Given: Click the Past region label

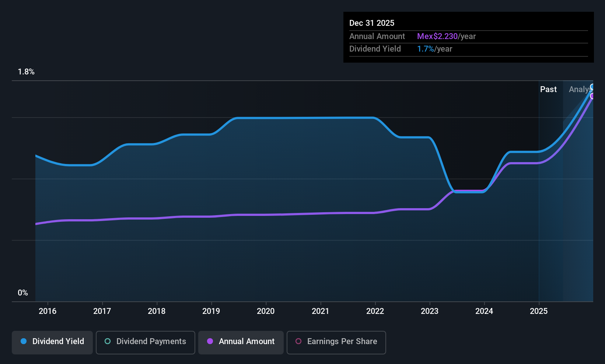Looking at the screenshot, I should (548, 89).
